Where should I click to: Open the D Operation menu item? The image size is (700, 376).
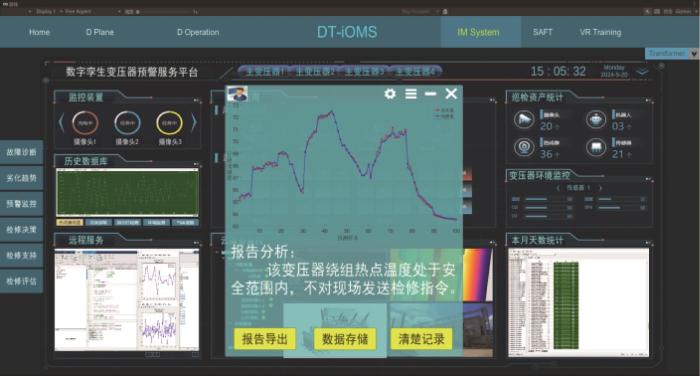(198, 32)
